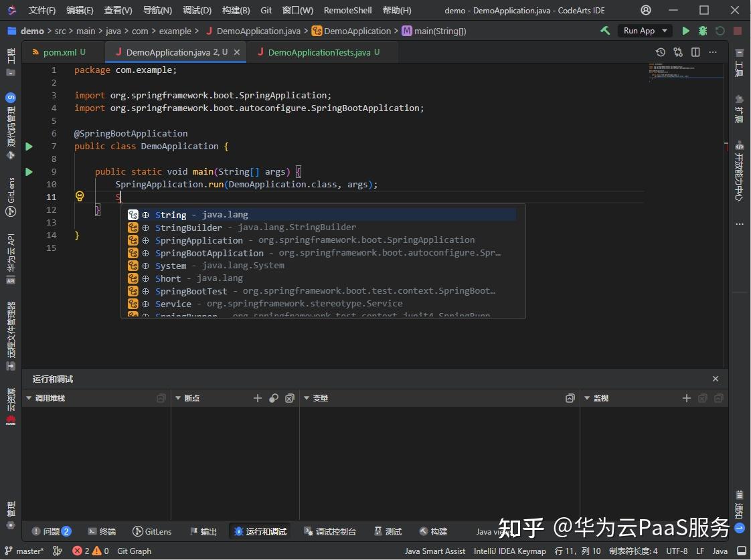Click the lightbulb quick-fix icon on line 11
The height and width of the screenshot is (560, 751).
coord(80,197)
